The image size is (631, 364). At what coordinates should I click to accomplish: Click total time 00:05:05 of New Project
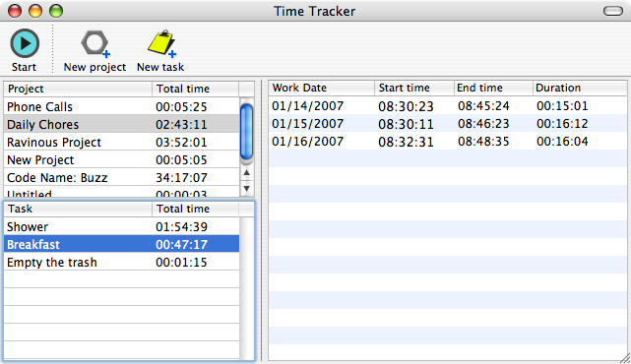click(181, 160)
